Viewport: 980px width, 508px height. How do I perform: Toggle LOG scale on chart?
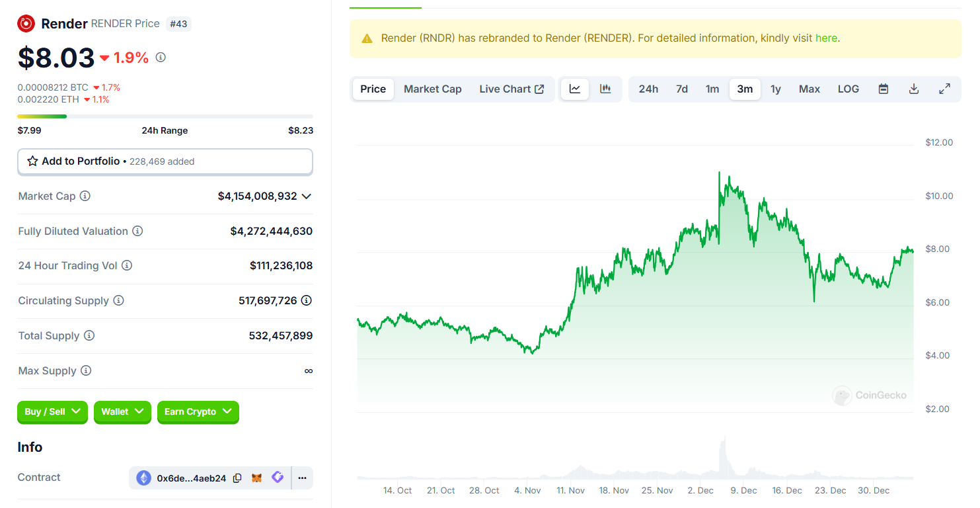(848, 89)
